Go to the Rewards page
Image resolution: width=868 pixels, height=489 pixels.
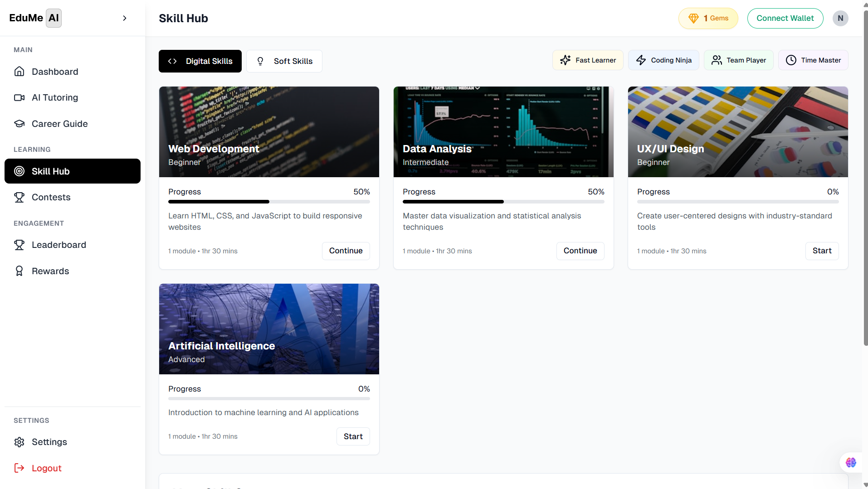point(73,271)
